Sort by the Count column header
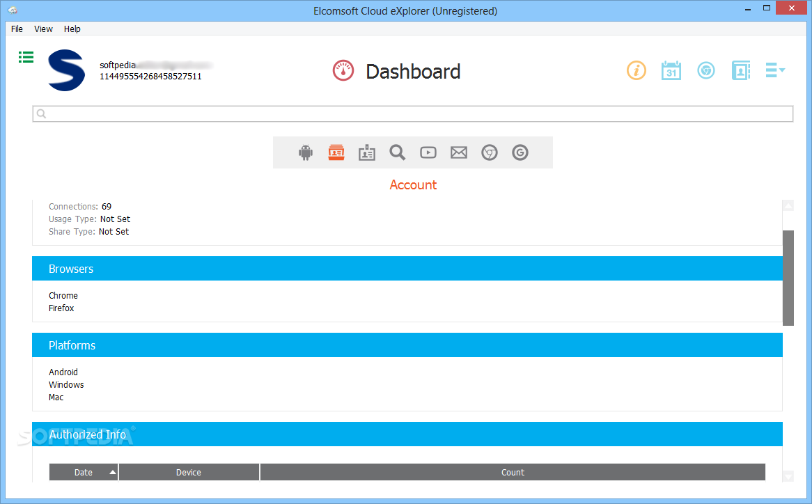812x504 pixels. 513,473
